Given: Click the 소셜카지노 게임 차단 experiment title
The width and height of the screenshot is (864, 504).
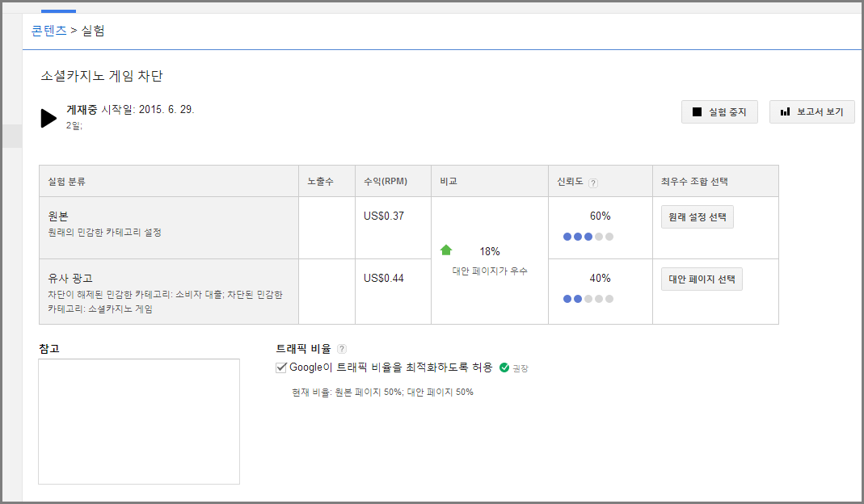Looking at the screenshot, I should click(x=102, y=76).
